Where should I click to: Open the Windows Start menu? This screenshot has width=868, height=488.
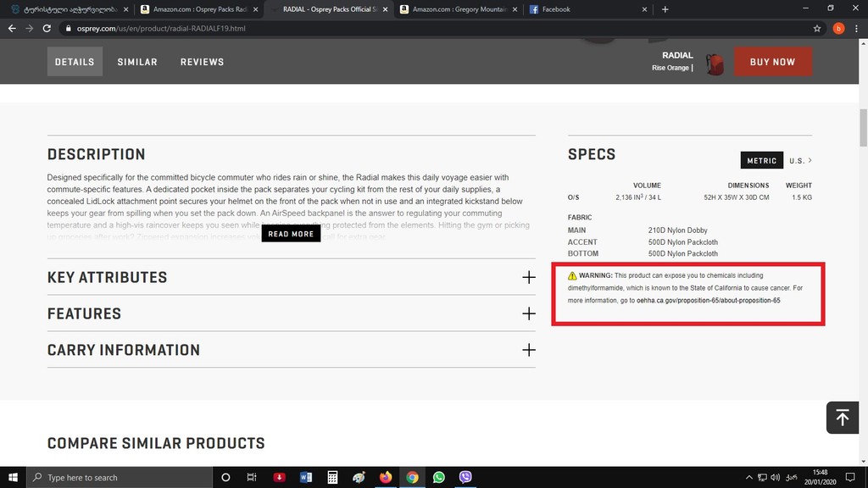coord(13,477)
